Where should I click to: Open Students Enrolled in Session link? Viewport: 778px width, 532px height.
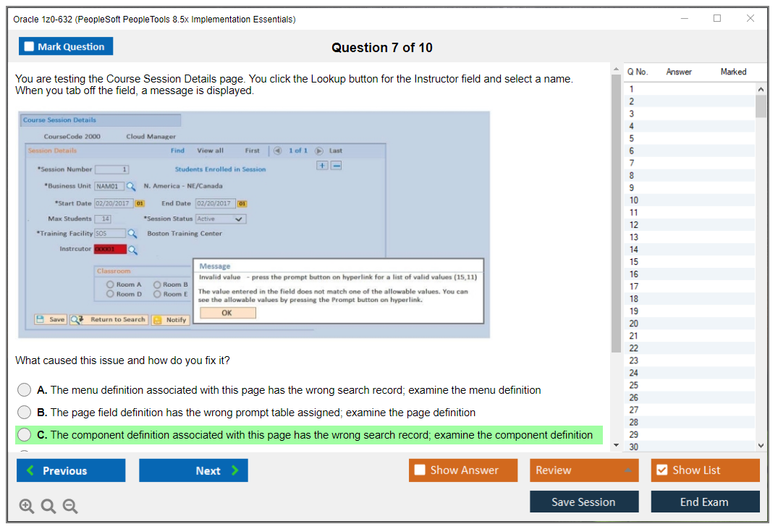point(221,168)
